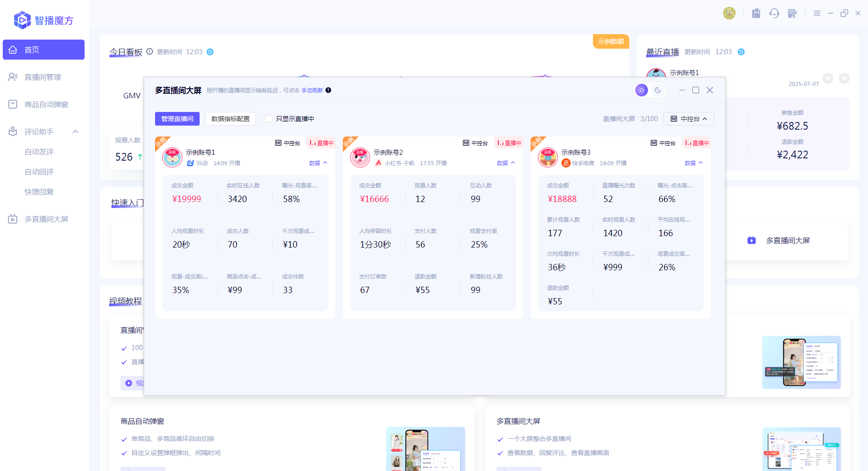868x471 pixels.
Task: Collapse the 评论助手 sidebar group
Action: pyautogui.click(x=75, y=132)
